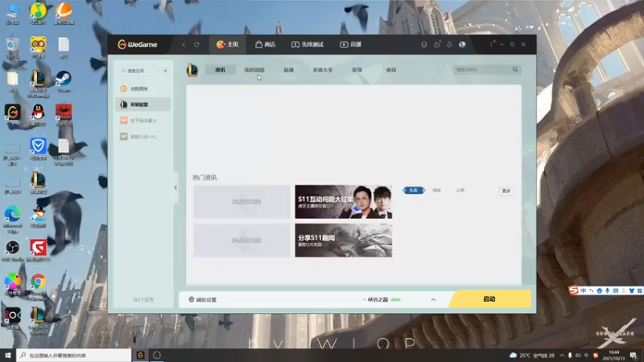The image size is (644, 362).
Task: Click the user avatar icon
Action: click(x=462, y=44)
